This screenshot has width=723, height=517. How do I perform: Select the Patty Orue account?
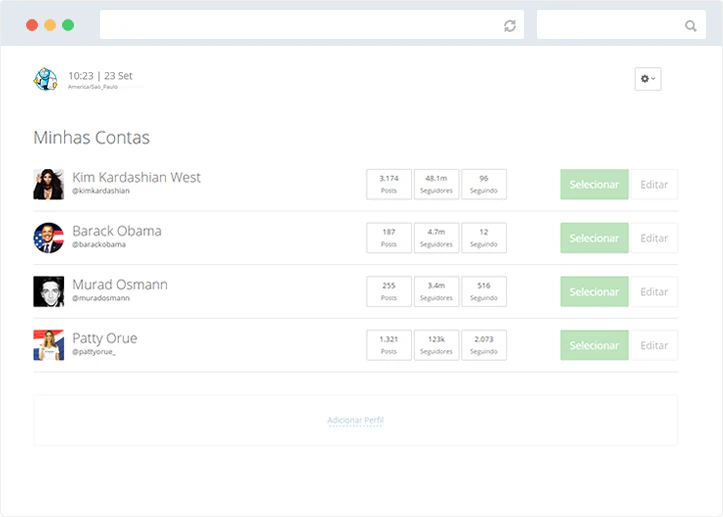594,345
